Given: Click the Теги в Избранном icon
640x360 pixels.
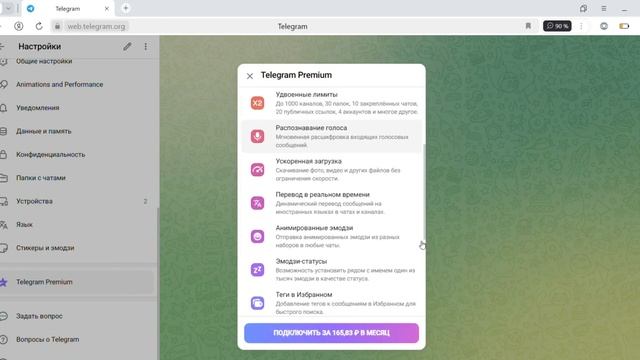Looking at the screenshot, I should click(257, 303).
